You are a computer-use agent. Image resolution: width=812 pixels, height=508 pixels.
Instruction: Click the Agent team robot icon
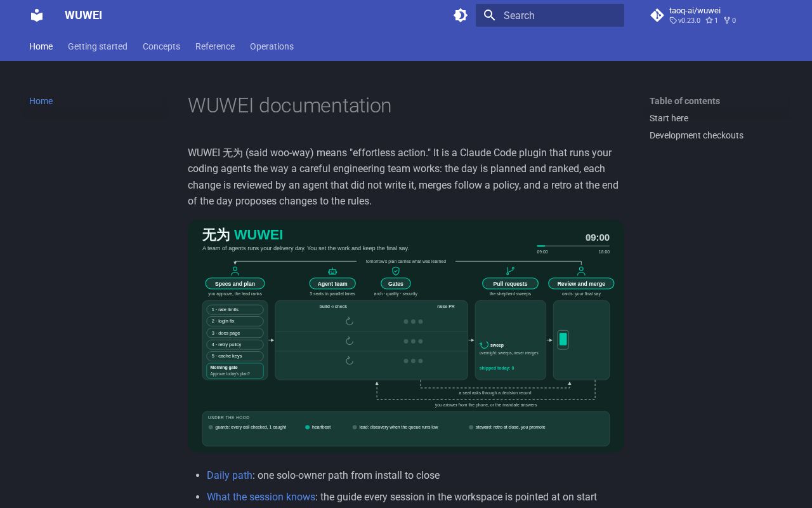coord(332,271)
